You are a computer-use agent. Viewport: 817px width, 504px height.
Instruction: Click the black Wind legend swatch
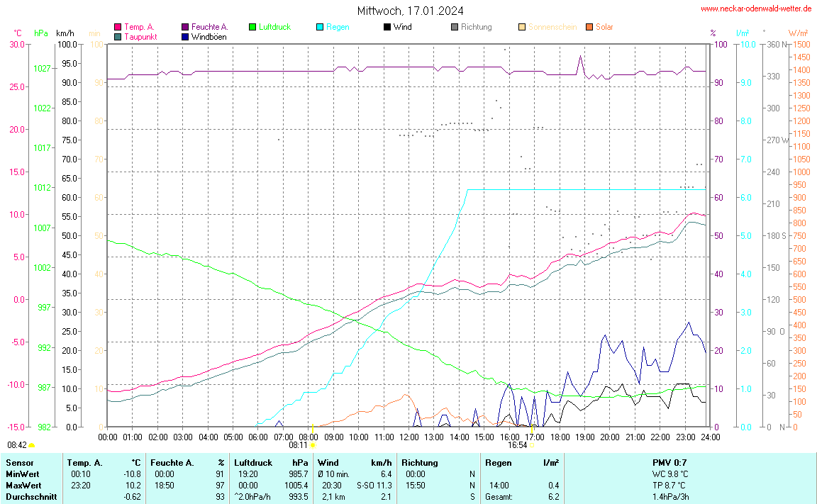(387, 27)
